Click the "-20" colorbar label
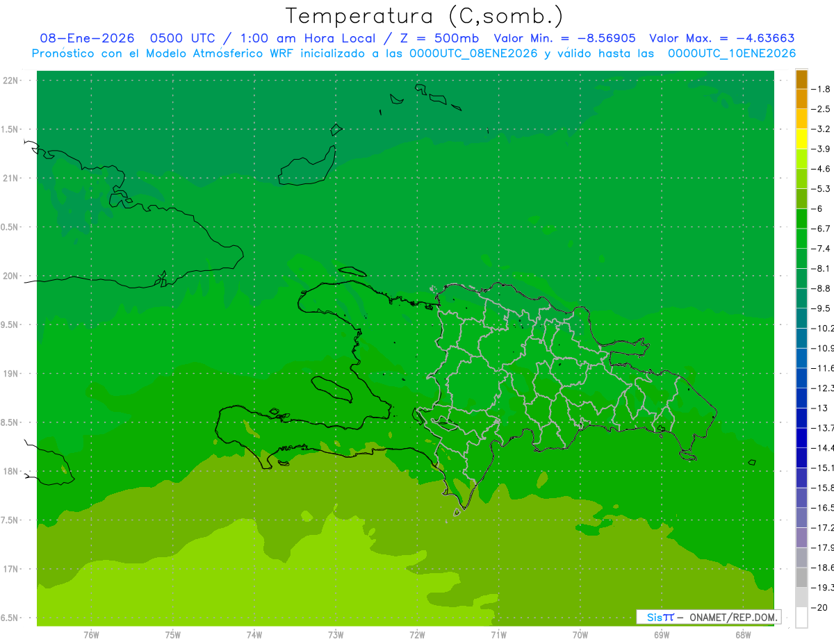 (x=819, y=607)
